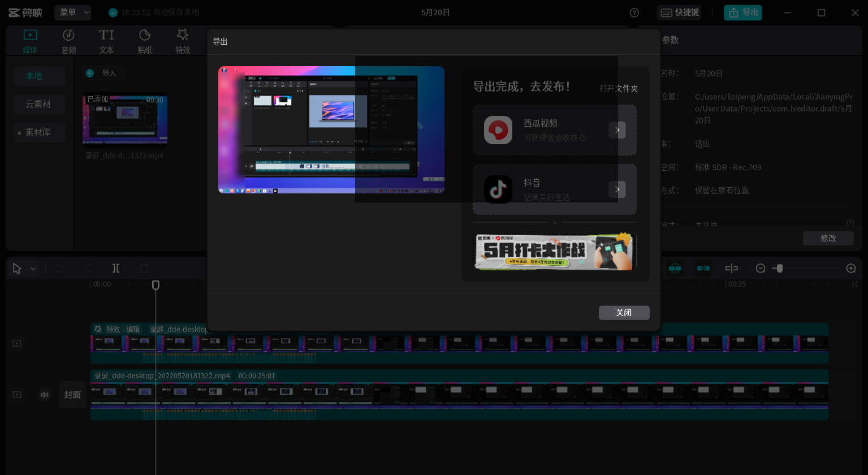Expand the 抖音 publish arrow
This screenshot has height=475, width=868.
(x=617, y=189)
